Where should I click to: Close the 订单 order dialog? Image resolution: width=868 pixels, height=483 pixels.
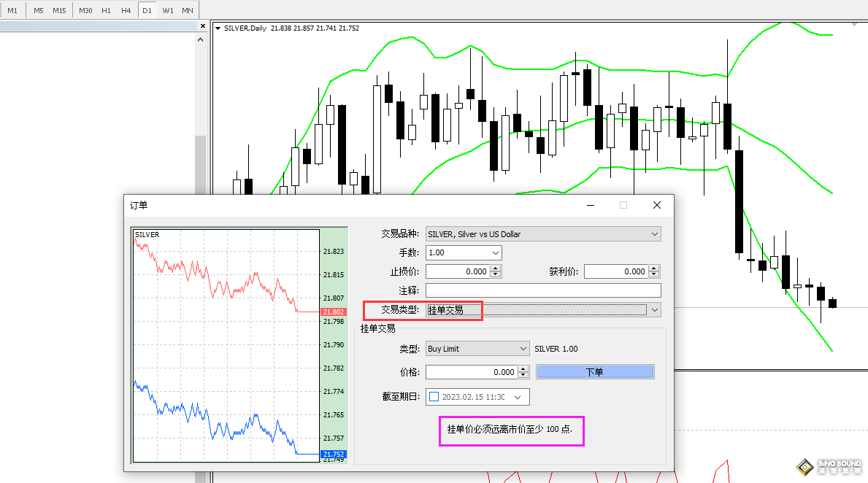tap(657, 205)
